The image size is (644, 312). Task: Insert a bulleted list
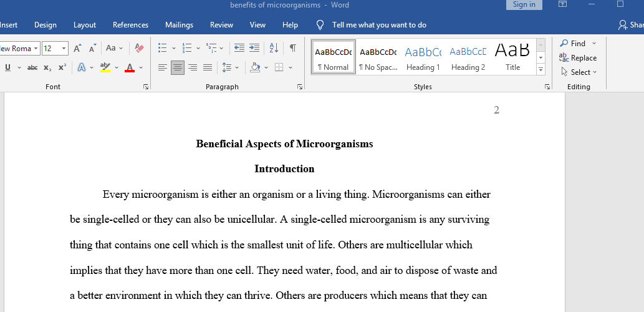(163, 48)
